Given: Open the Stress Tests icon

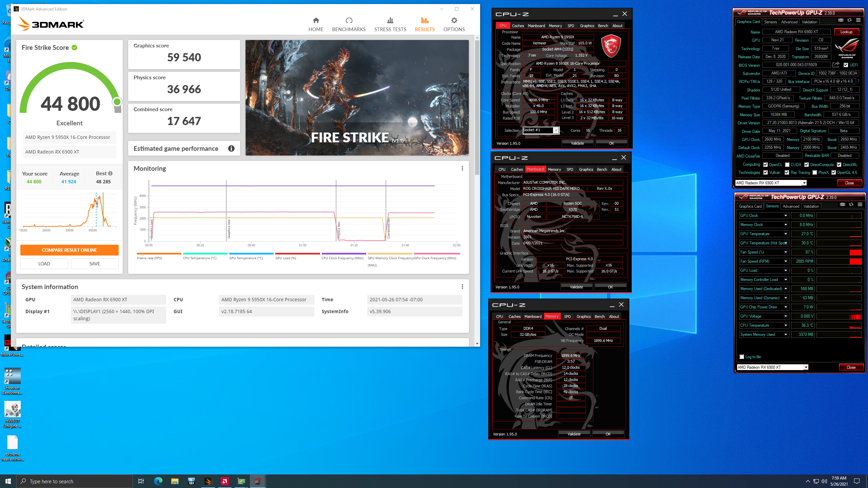Looking at the screenshot, I should point(390,20).
